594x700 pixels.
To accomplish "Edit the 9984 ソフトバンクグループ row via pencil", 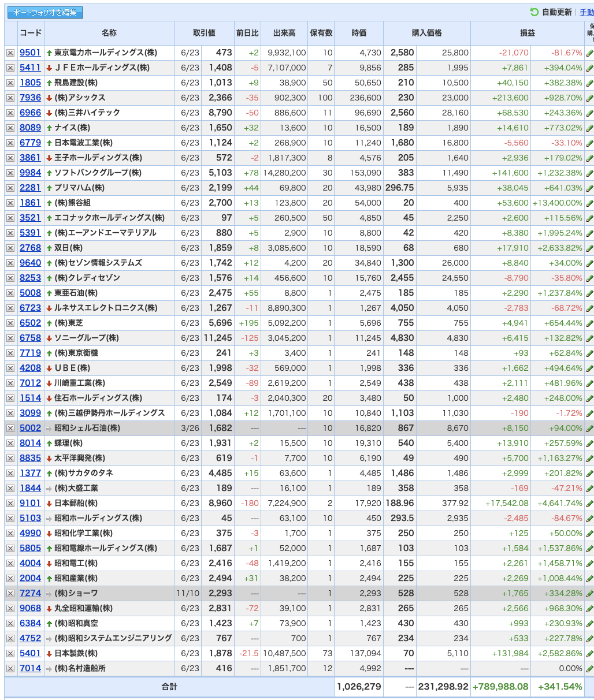I will pos(589,173).
